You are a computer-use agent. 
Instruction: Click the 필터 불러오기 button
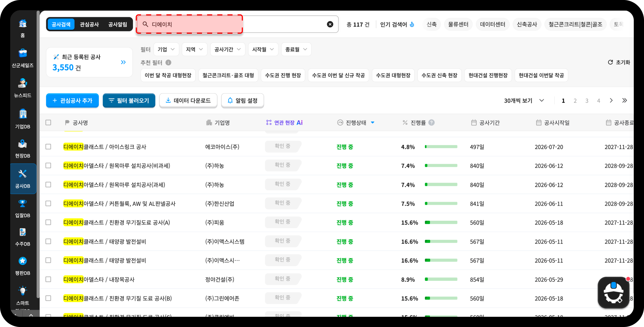point(129,100)
